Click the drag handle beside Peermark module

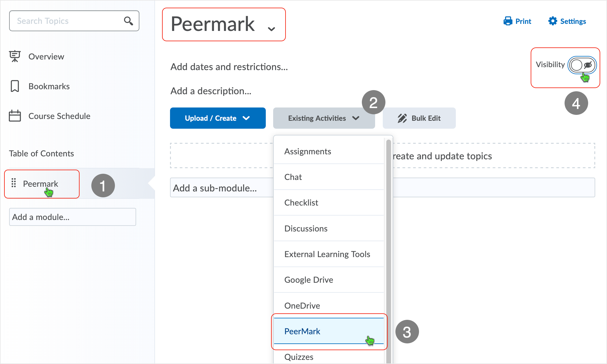pyautogui.click(x=14, y=183)
